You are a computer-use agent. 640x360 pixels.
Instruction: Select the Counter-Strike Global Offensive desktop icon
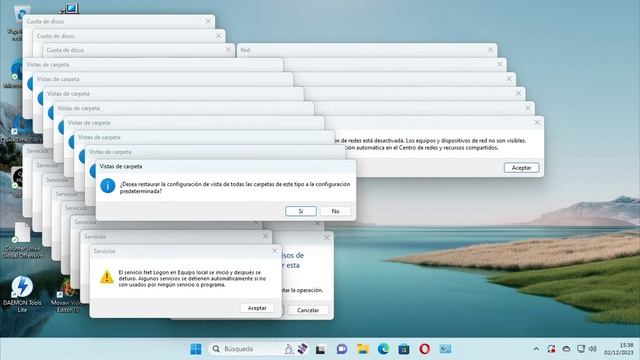tap(22, 241)
